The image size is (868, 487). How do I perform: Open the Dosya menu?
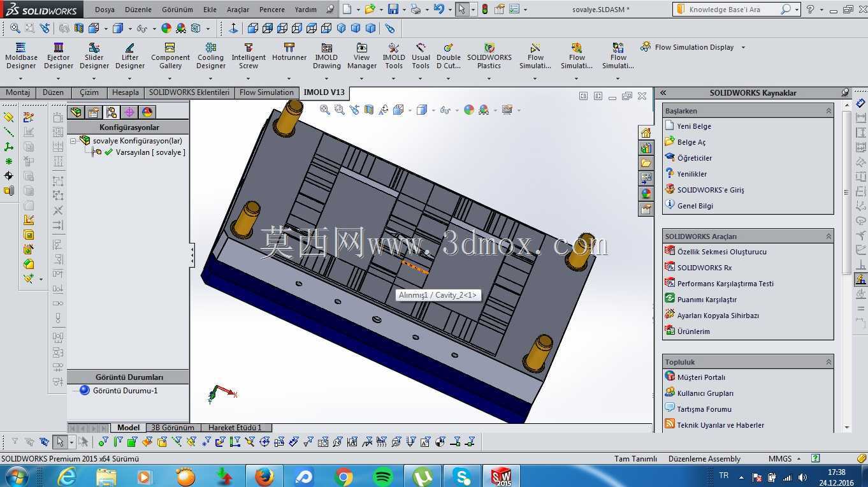click(105, 10)
